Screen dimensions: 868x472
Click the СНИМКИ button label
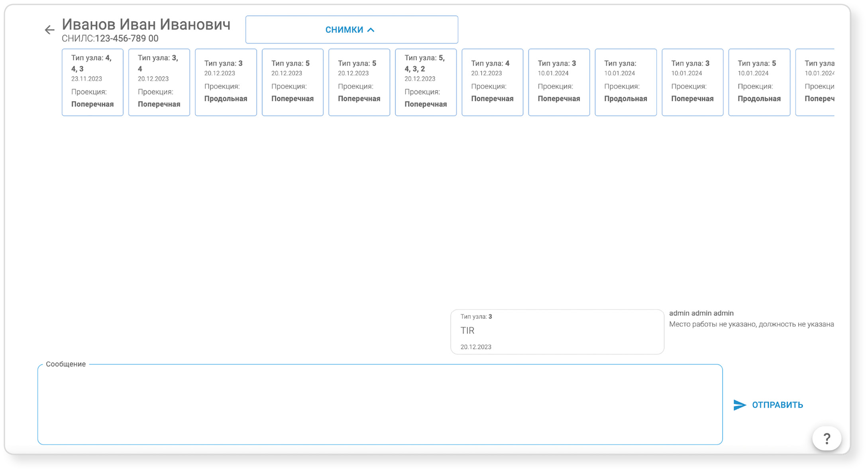coord(344,30)
